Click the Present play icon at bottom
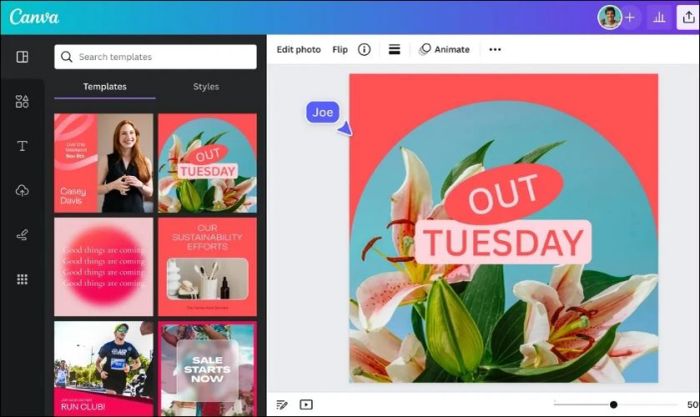 click(x=306, y=404)
